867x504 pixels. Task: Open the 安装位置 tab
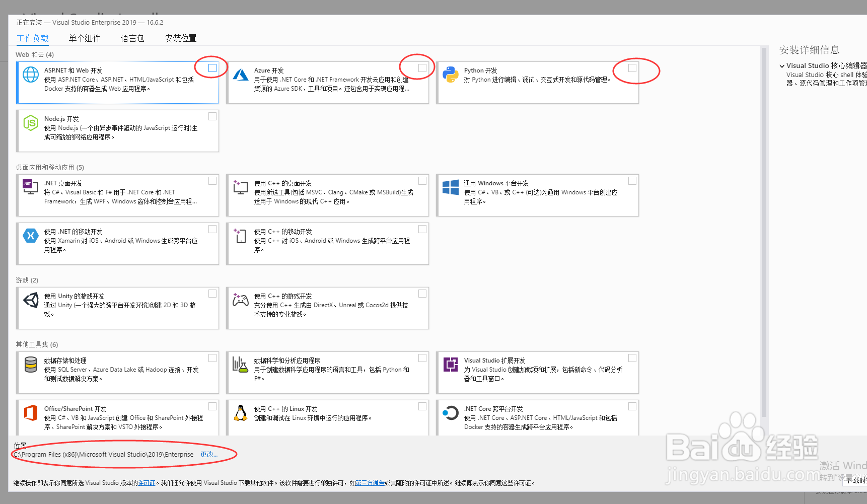[x=181, y=38]
